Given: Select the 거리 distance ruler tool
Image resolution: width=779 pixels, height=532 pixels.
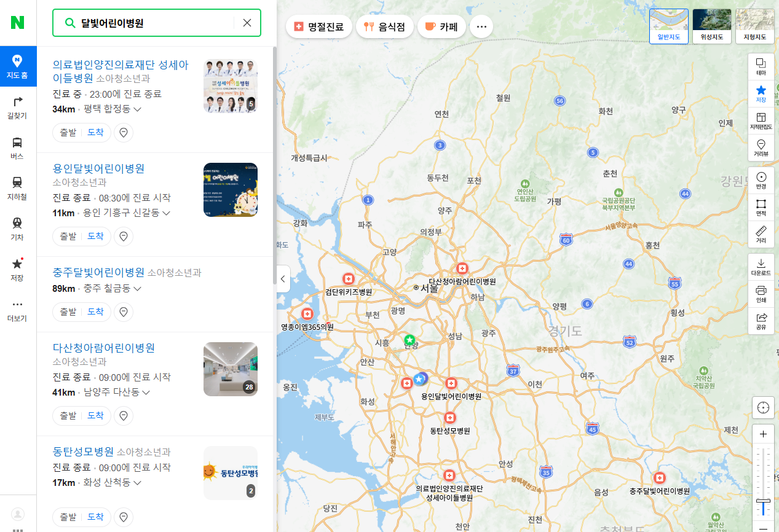Looking at the screenshot, I should [761, 235].
